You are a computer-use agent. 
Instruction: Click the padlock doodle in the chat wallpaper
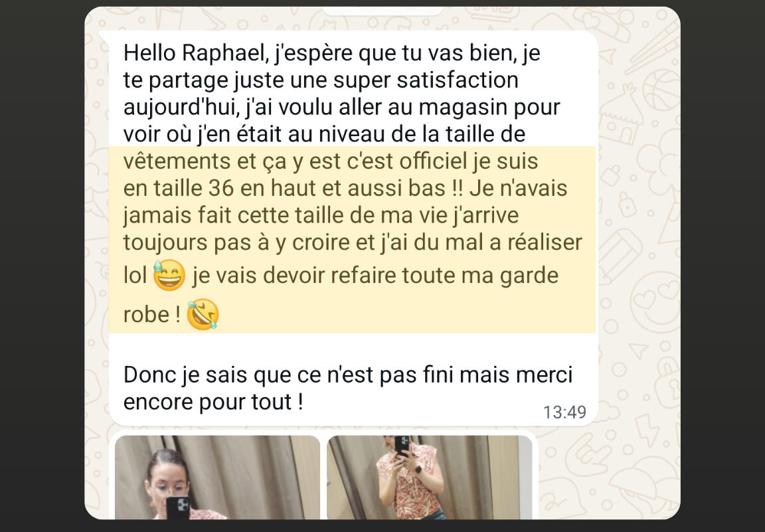[x=627, y=204]
